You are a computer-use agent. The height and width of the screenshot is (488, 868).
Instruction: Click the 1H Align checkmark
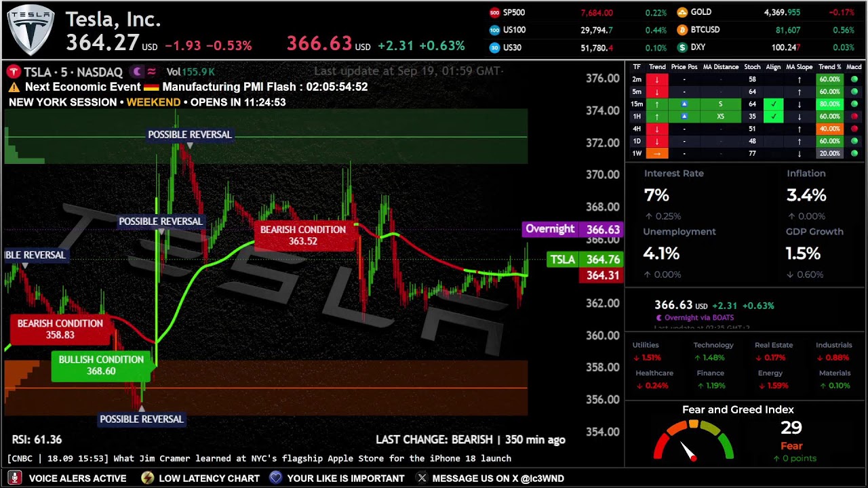click(773, 116)
